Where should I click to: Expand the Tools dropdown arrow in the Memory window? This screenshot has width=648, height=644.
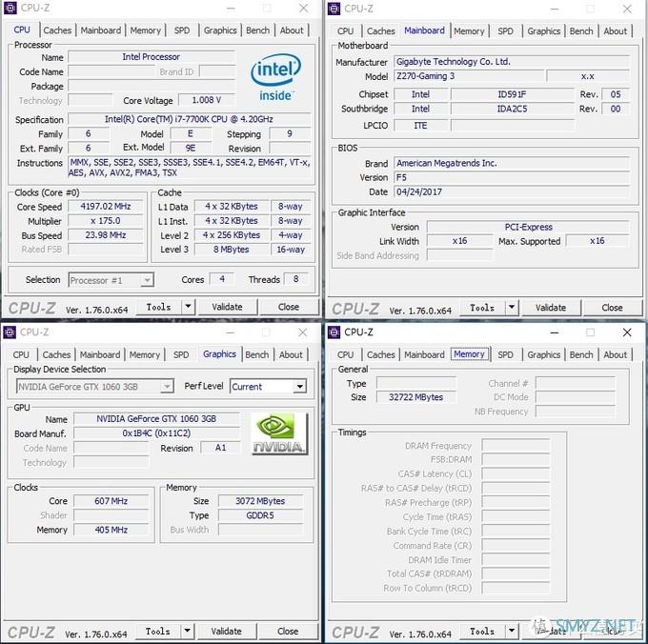(512, 631)
